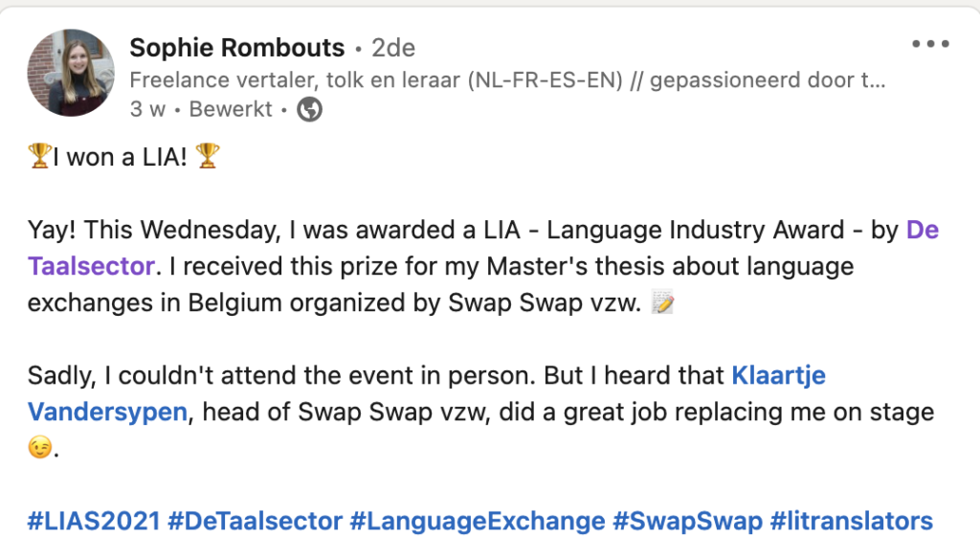Click the 'Sadly, I couldn't attend' paragraph
Screen dimensions: 980x557
(481, 412)
